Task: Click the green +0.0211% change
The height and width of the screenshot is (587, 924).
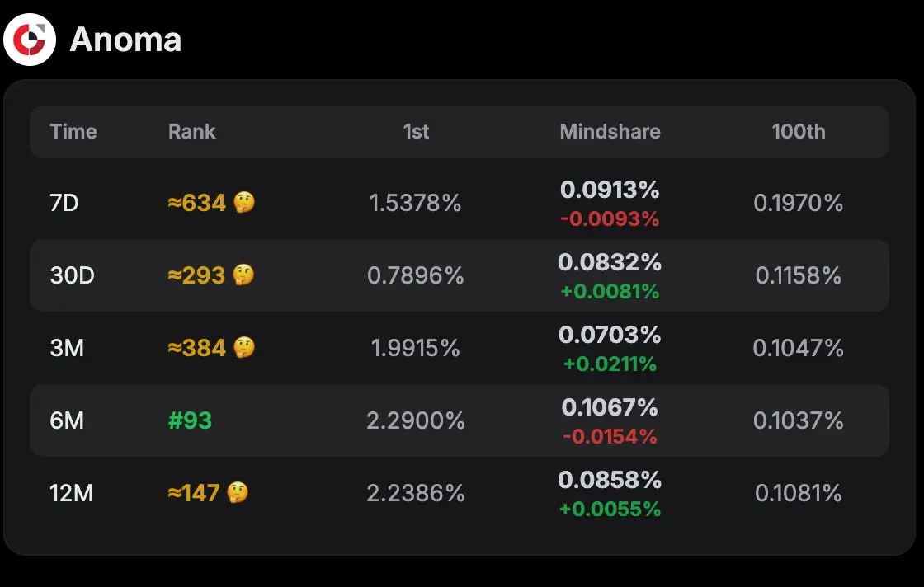Action: click(610, 364)
